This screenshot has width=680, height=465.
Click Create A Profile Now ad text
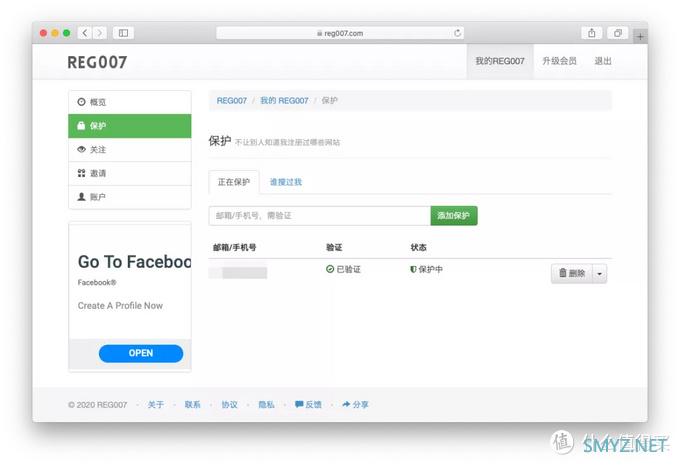(x=120, y=306)
